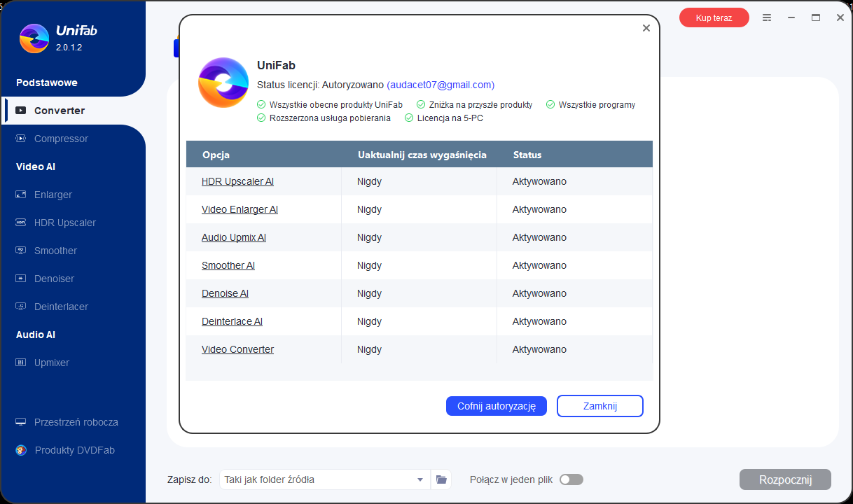Screen dimensions: 853x504
Task: Click the Deinterlacer sidebar icon
Action: 21,307
